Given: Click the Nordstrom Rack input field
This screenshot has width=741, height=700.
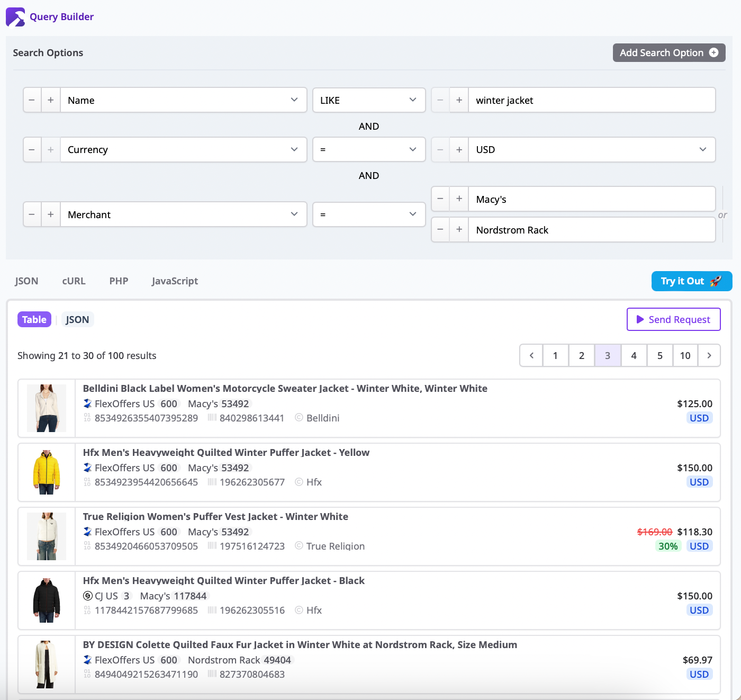Looking at the screenshot, I should click(592, 230).
